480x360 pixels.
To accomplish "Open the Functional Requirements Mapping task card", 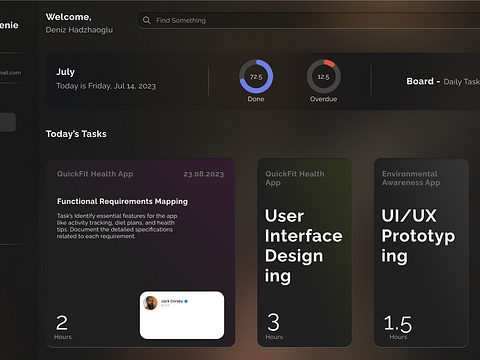I will click(x=141, y=253).
